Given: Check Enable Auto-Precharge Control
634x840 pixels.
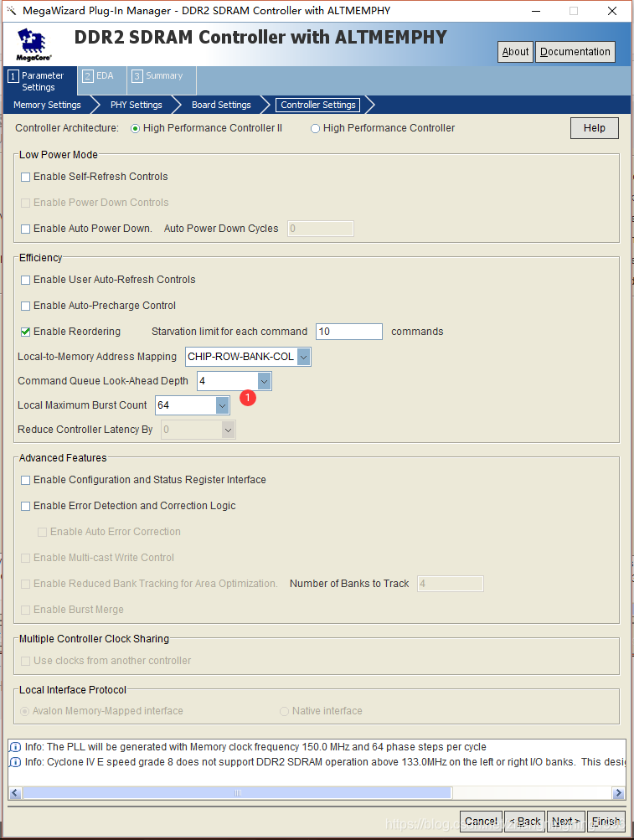Looking at the screenshot, I should coord(25,306).
